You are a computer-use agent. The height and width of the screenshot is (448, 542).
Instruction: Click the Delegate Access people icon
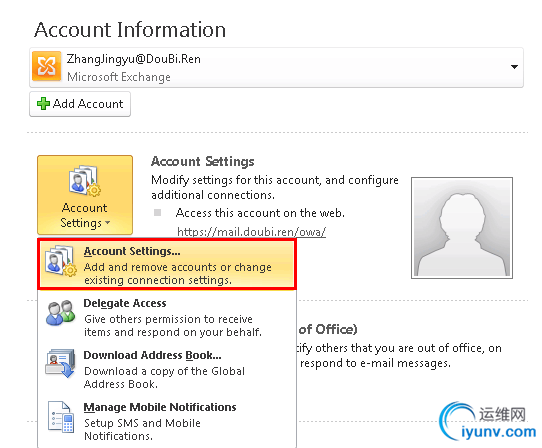click(x=60, y=312)
